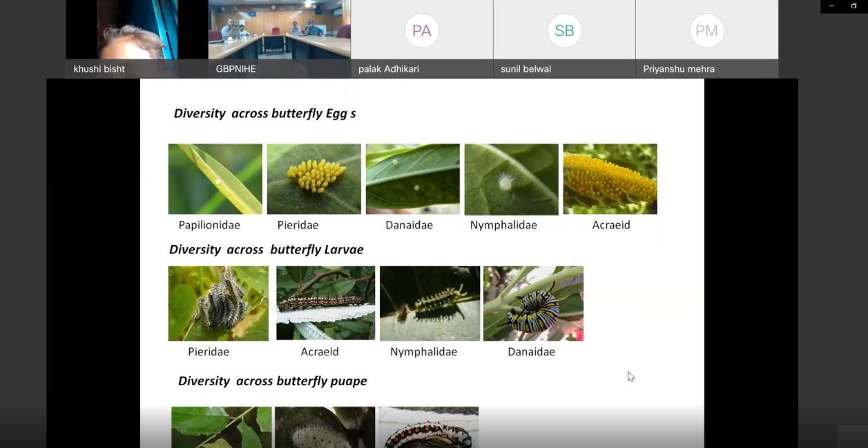Minimize the meeting window
The height and width of the screenshot is (448, 868).
831,6
